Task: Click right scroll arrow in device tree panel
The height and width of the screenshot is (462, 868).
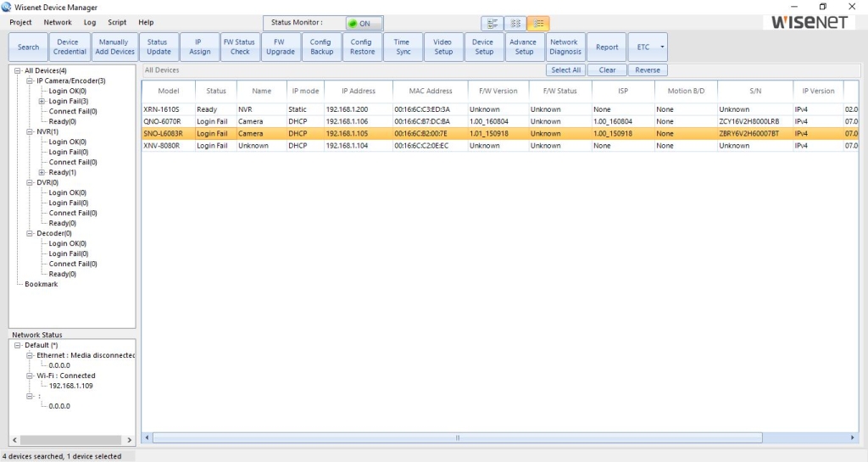Action: tap(130, 440)
